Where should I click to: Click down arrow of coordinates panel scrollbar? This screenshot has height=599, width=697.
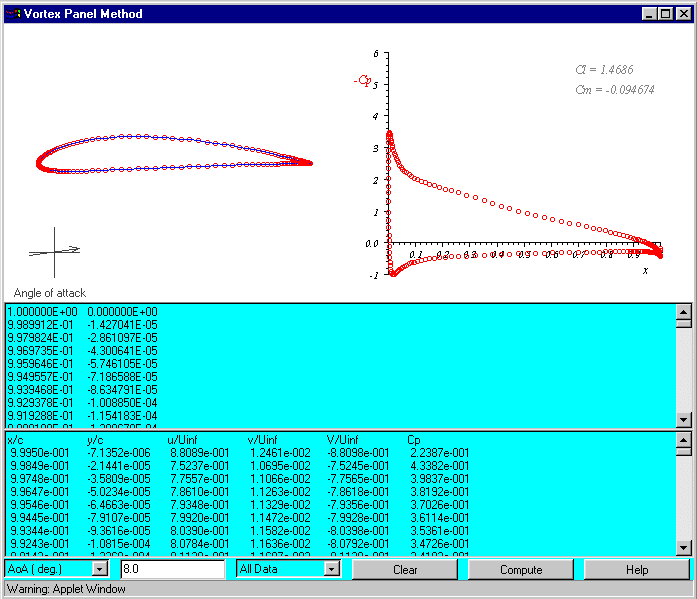click(683, 419)
